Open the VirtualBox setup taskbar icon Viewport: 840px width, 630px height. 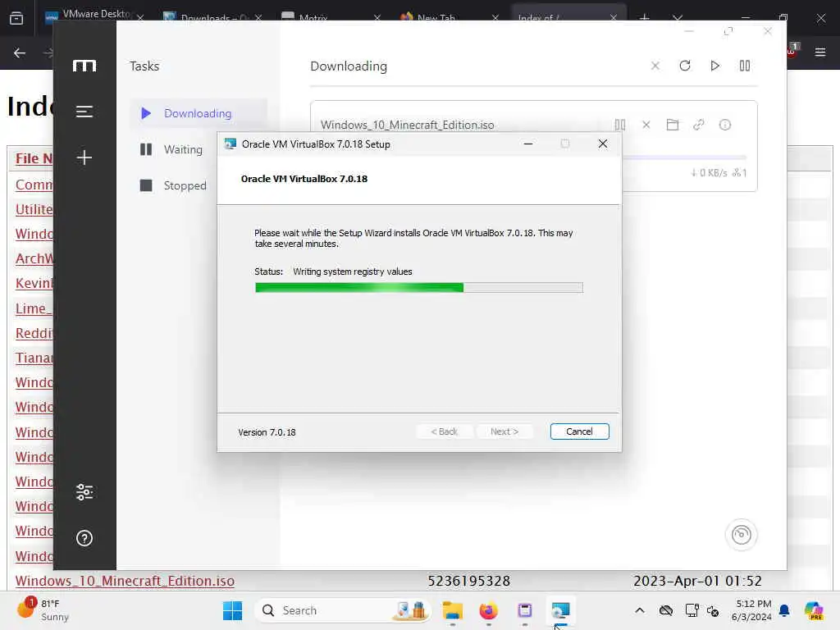560,610
